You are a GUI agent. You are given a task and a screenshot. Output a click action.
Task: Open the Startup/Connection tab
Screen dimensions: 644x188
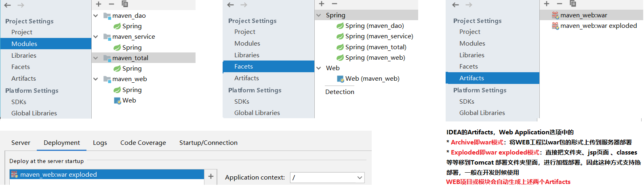pyautogui.click(x=208, y=143)
